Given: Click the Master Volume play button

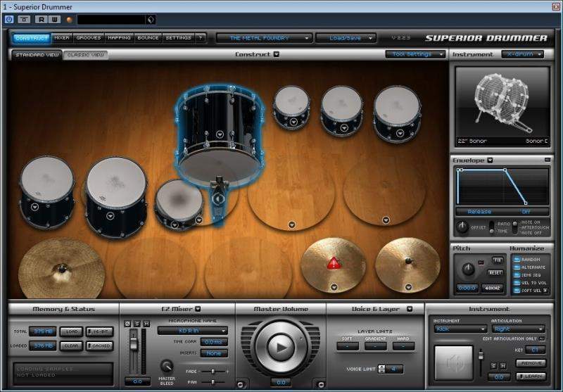Looking at the screenshot, I should pyautogui.click(x=281, y=347).
